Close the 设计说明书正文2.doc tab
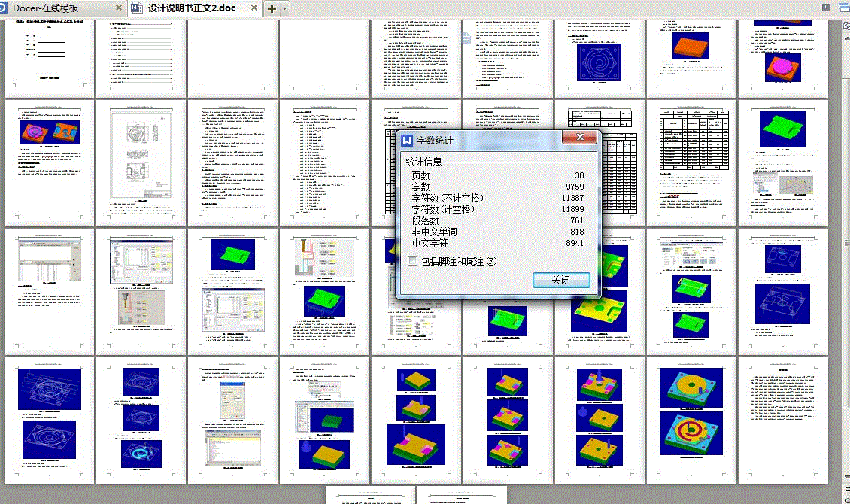The width and height of the screenshot is (850, 504). tap(253, 8)
